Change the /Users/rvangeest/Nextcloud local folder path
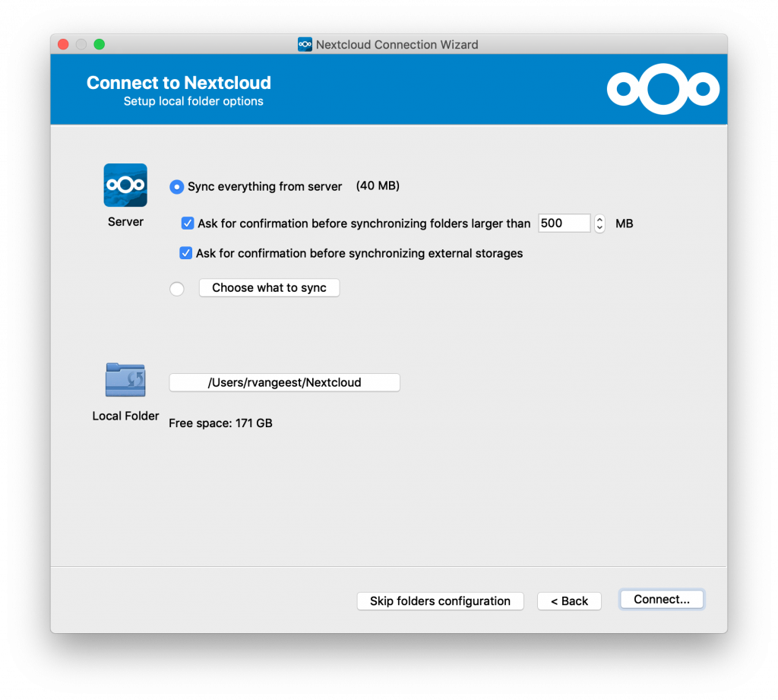 [284, 383]
